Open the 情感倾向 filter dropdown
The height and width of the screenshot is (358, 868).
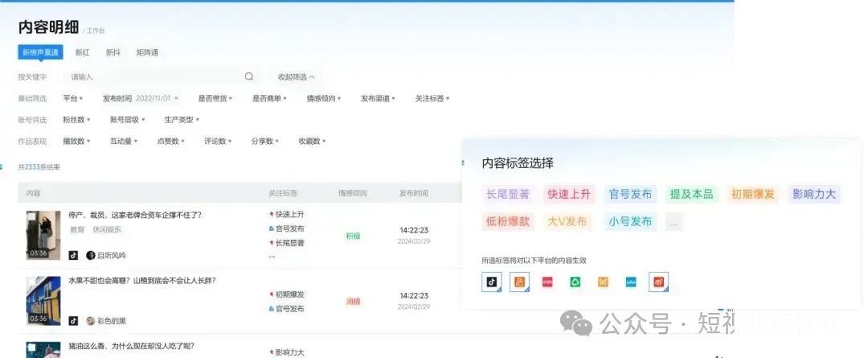coord(323,98)
